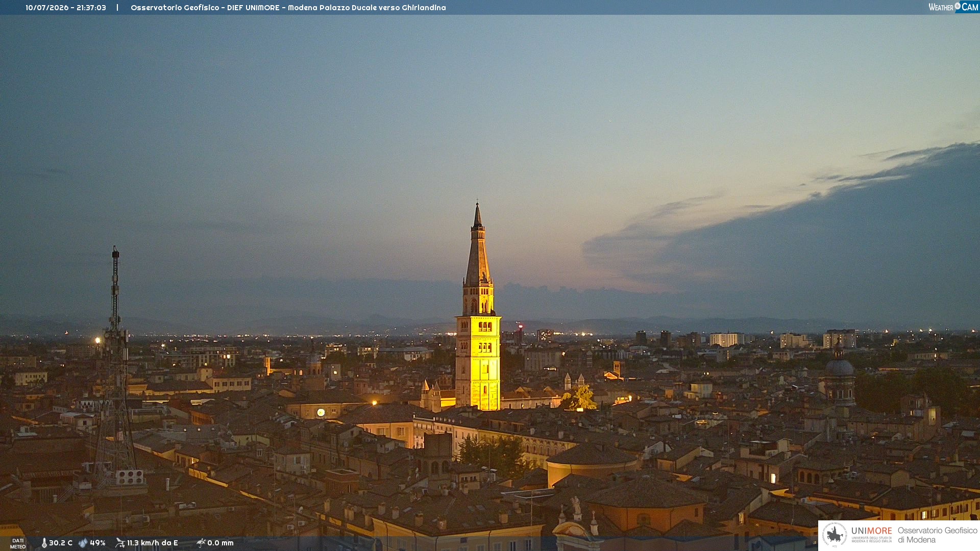Screen dimensions: 980x551
Task: Click the 49% humidity value
Action: click(97, 543)
